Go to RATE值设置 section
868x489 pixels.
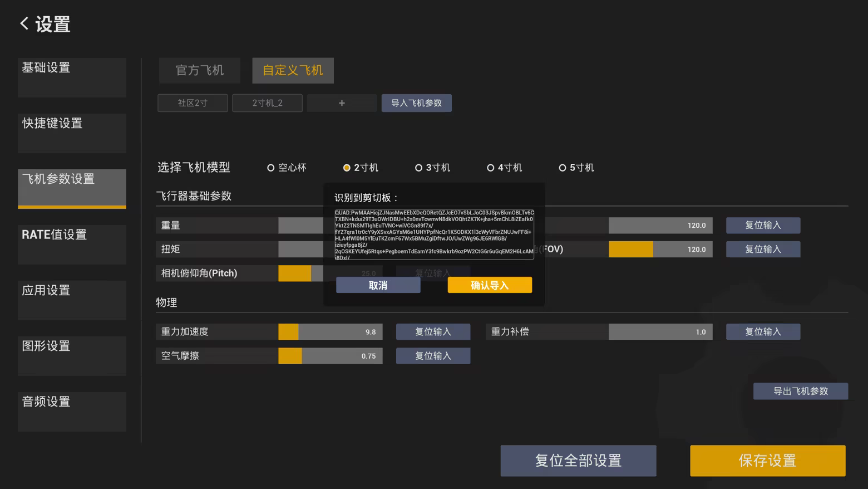pyautogui.click(x=72, y=244)
